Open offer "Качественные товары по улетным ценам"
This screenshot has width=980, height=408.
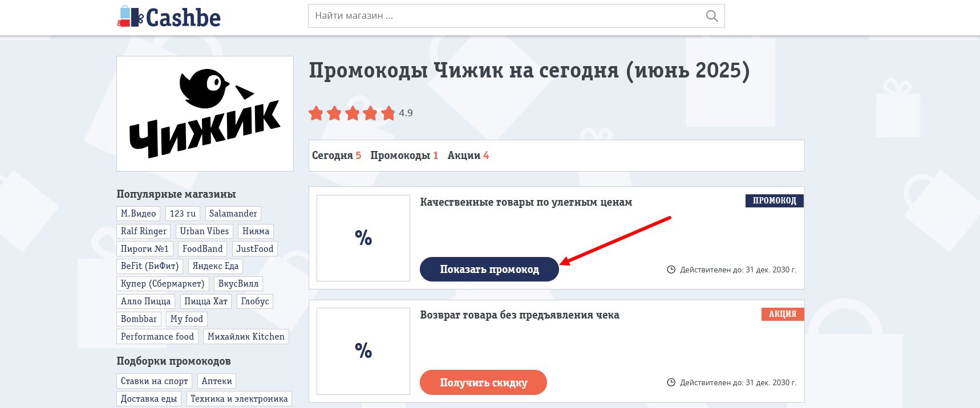(x=526, y=202)
